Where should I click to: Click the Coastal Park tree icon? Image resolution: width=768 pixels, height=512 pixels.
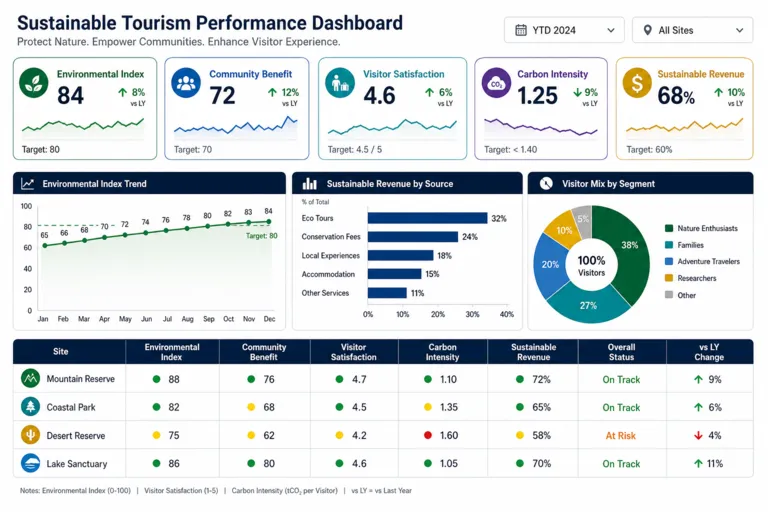point(30,407)
